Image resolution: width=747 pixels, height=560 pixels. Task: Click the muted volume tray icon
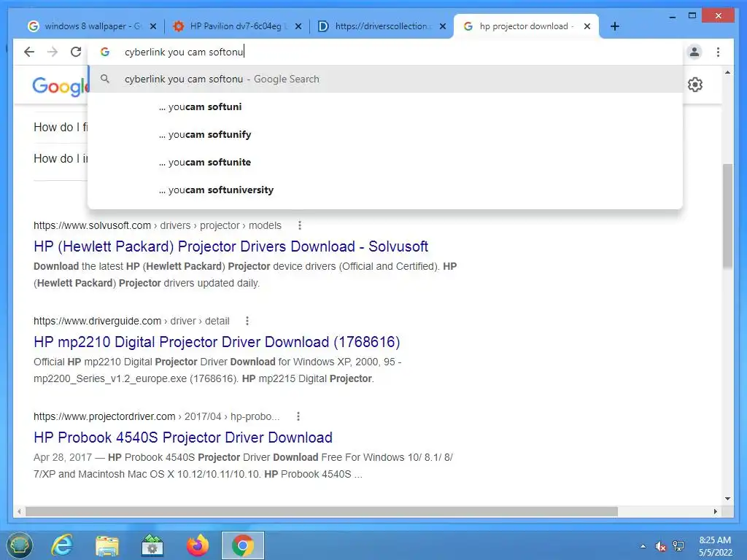(661, 546)
